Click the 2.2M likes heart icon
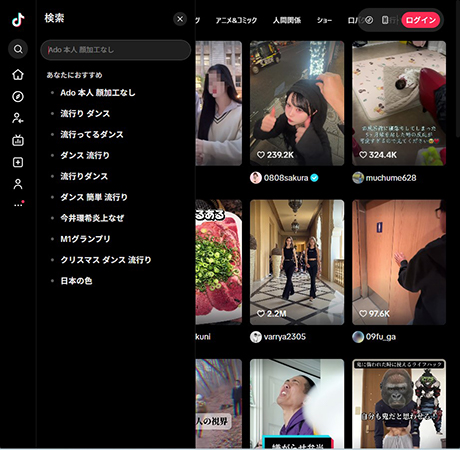This screenshot has height=450, width=460. [x=261, y=314]
